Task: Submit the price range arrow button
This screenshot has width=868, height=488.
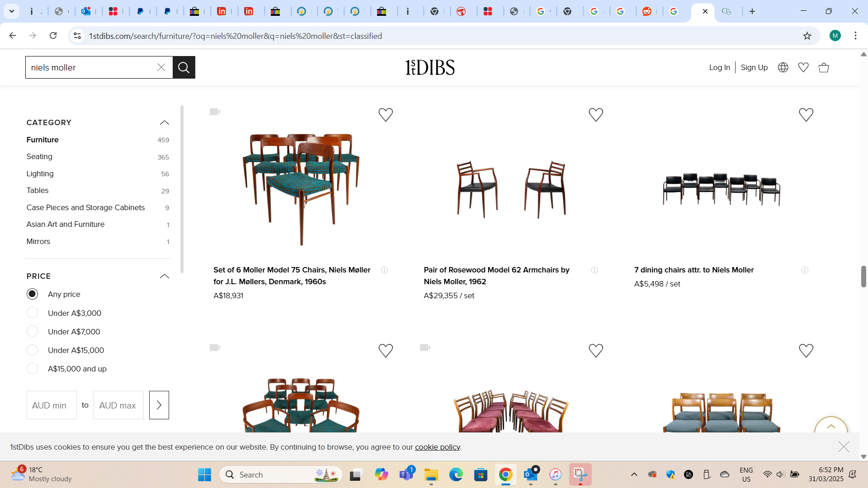Action: 159,405
